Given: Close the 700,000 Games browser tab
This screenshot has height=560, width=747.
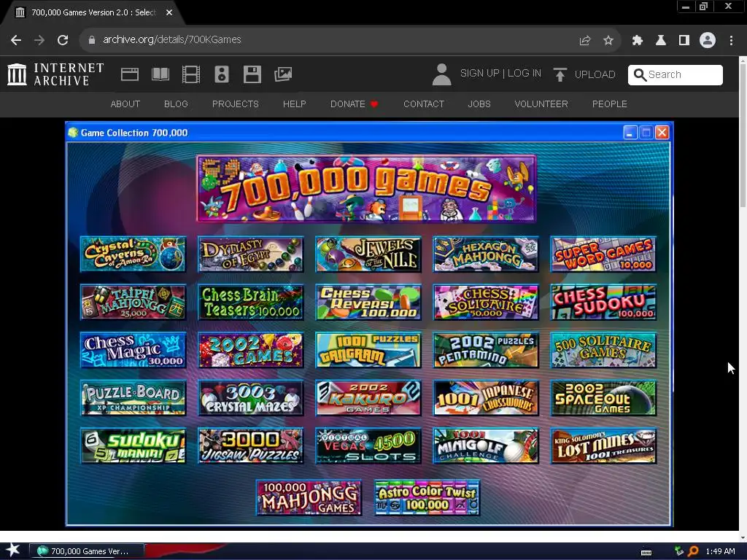Looking at the screenshot, I should 169,12.
